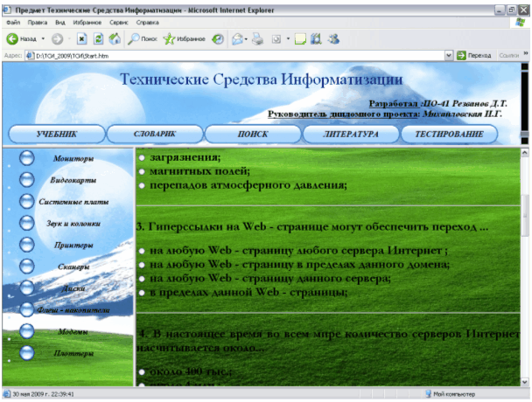Click the Back (Назад) navigation arrow icon
Image resolution: width=532 pixels, height=402 pixels.
[x=12, y=39]
